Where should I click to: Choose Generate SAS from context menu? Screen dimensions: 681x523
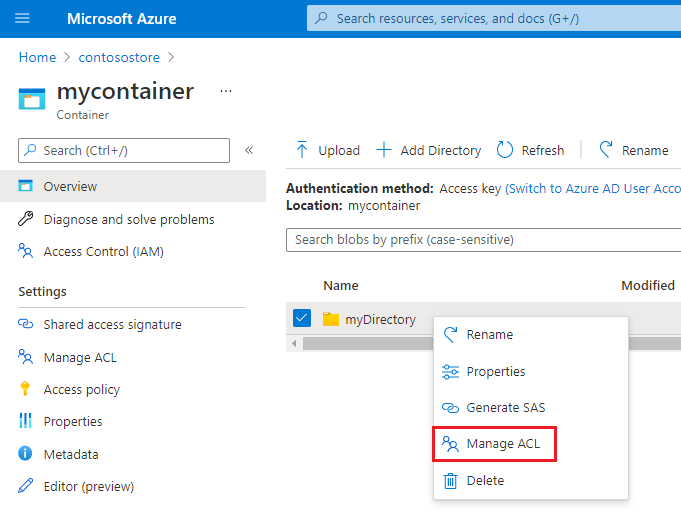505,408
